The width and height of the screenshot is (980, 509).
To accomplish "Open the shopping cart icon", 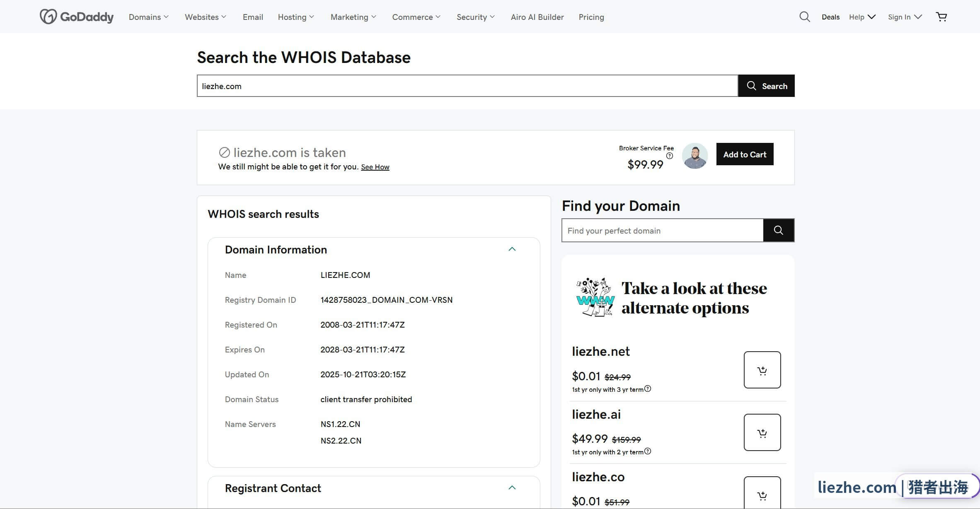I will [x=941, y=17].
